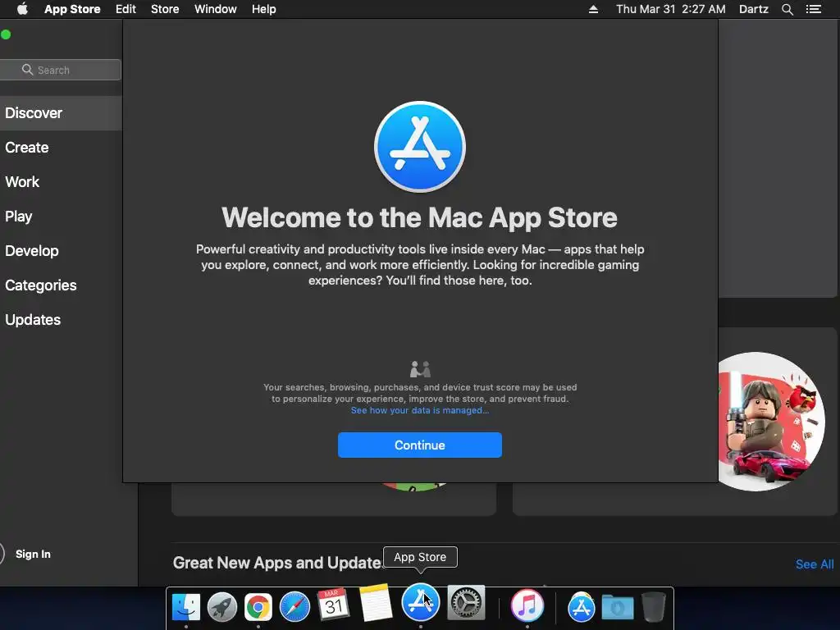Click the Great New Apps and Updates heading
The width and height of the screenshot is (840, 630).
click(277, 563)
